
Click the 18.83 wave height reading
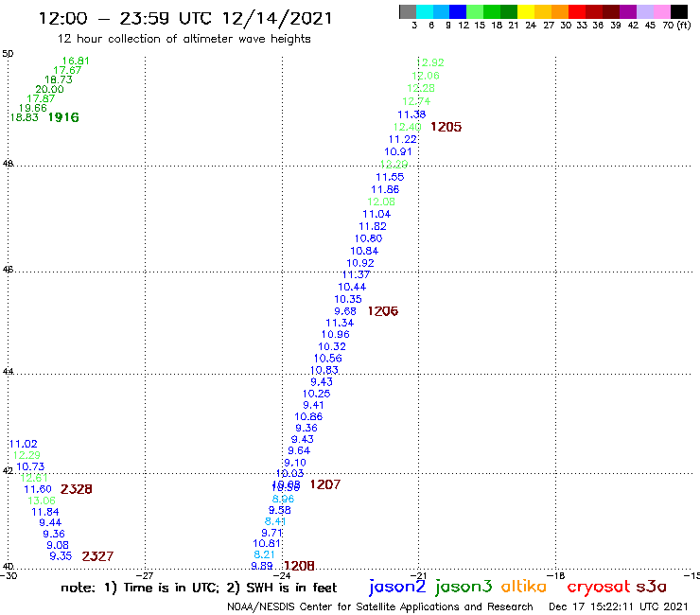point(24,117)
